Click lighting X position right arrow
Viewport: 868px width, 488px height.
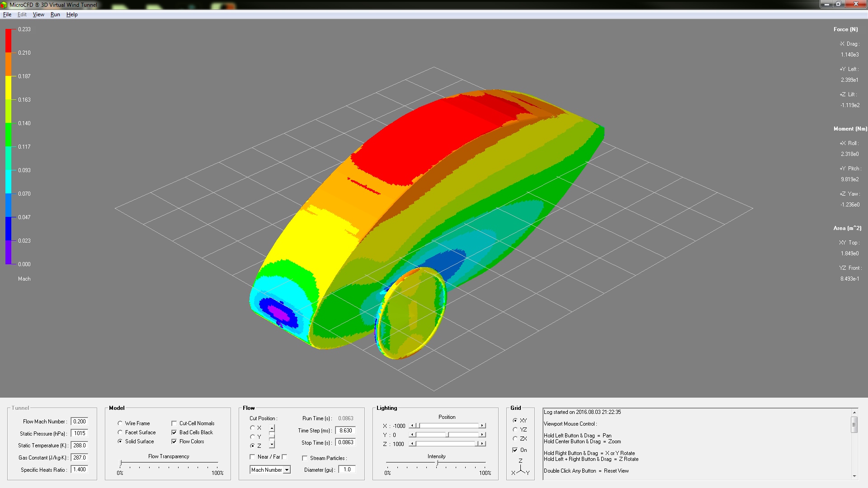click(x=482, y=426)
